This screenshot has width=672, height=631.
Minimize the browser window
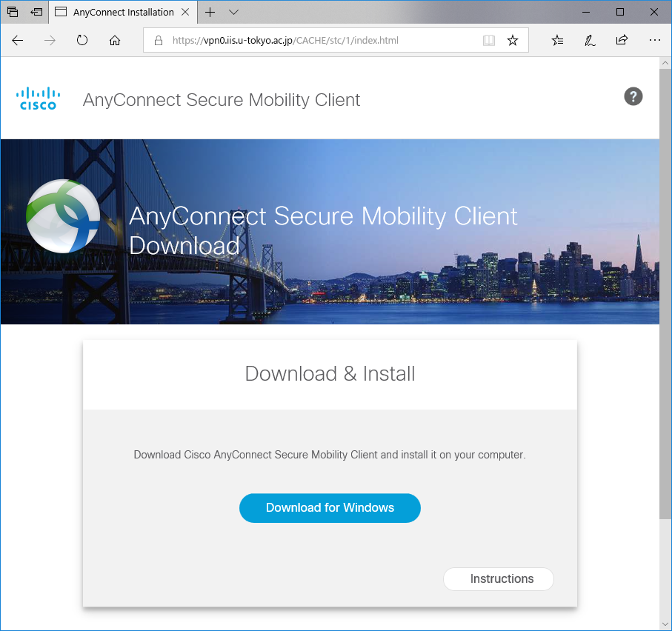tap(586, 12)
